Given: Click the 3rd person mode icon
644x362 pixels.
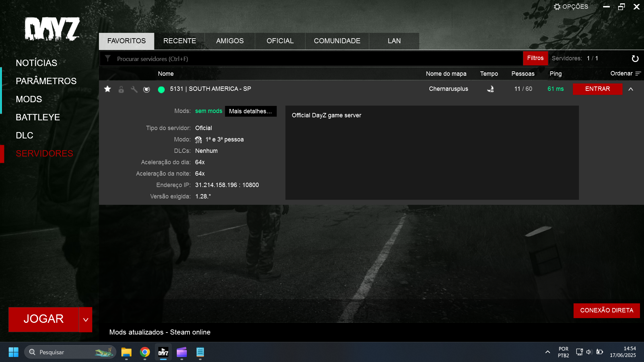Looking at the screenshot, I should tap(199, 140).
